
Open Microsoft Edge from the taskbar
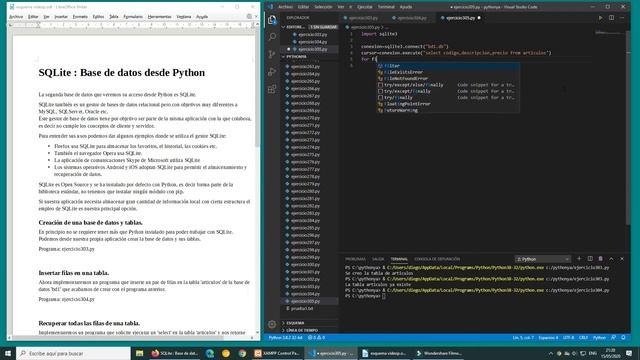click(x=210, y=353)
